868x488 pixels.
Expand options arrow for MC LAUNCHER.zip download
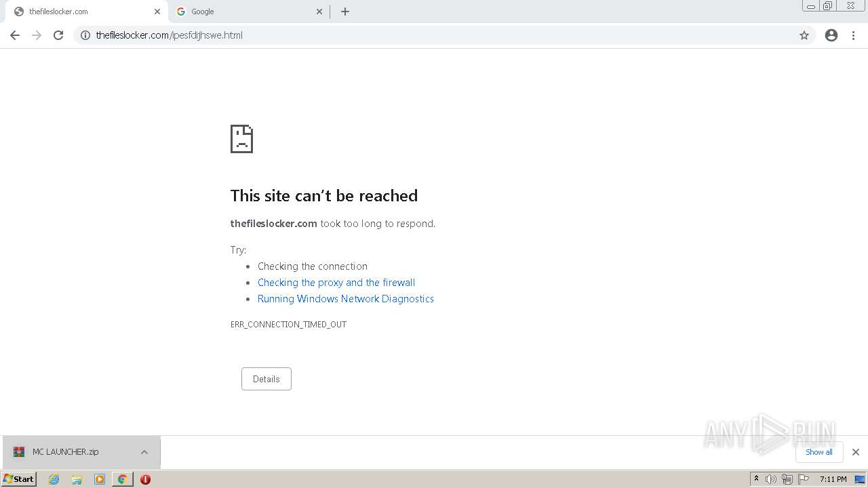(144, 452)
